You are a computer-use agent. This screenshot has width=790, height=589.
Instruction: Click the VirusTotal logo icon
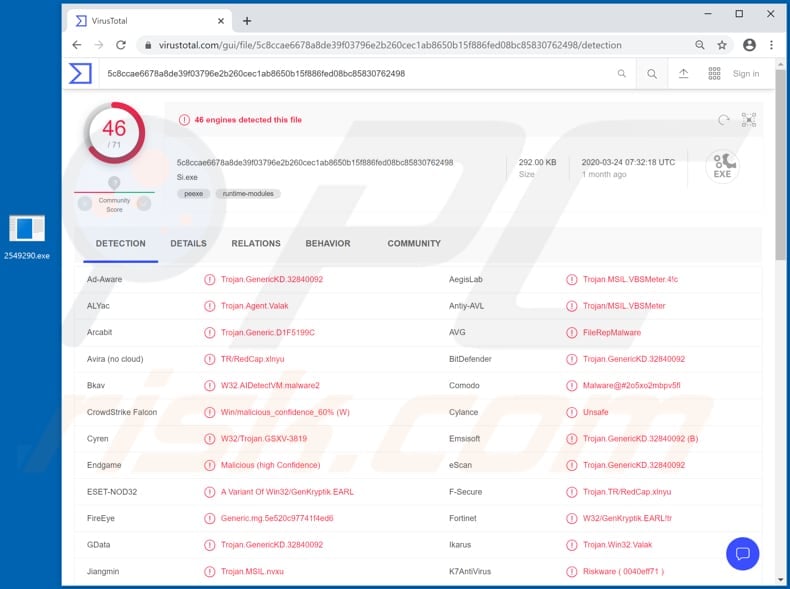point(81,74)
